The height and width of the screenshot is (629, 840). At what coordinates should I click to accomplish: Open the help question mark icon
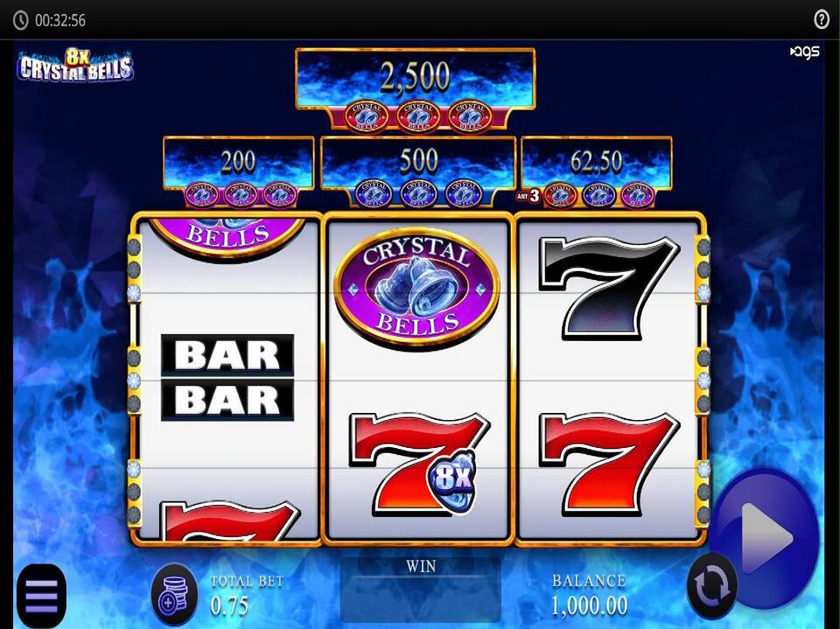[x=822, y=20]
